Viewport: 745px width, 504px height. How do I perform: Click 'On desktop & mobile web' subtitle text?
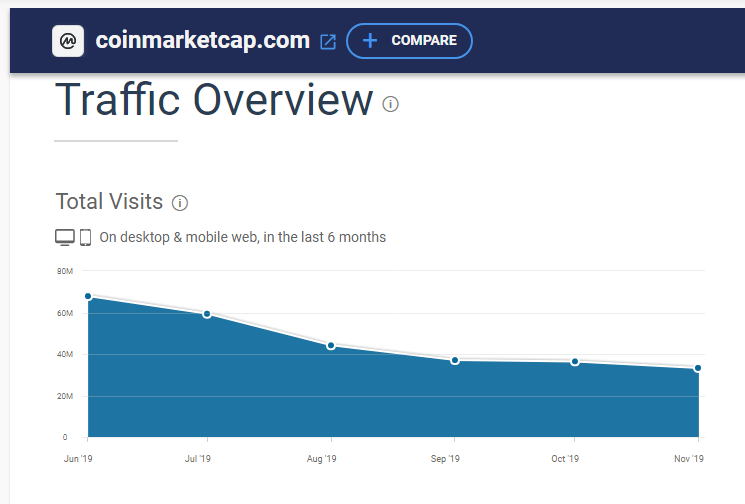pyautogui.click(x=242, y=237)
